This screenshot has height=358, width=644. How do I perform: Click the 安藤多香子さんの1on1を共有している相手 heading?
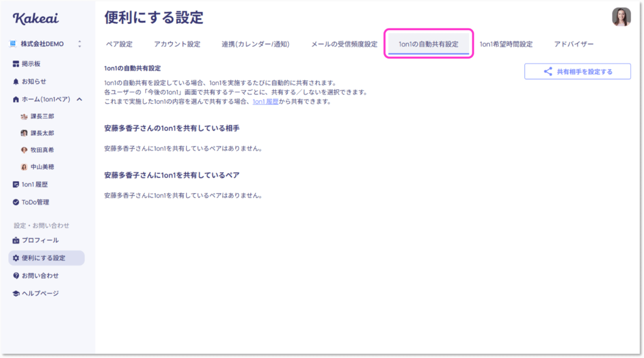tap(172, 128)
